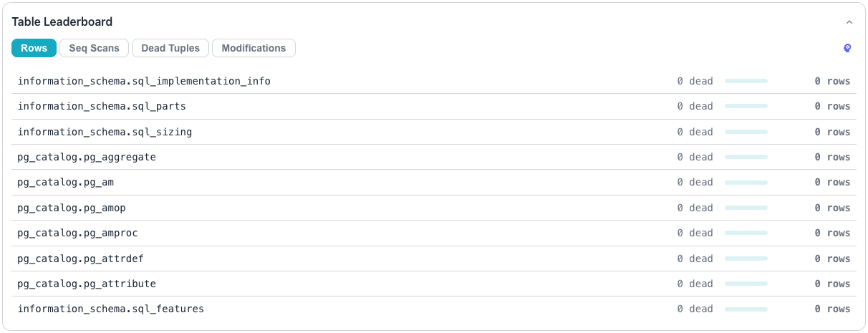
Task: Open information_schema.sql_parts table entry
Action: point(434,107)
